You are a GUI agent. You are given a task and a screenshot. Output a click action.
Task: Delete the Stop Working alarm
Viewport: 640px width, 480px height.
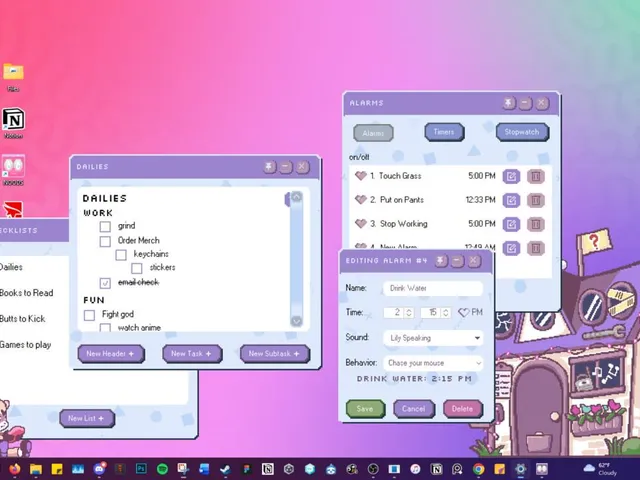click(x=536, y=224)
